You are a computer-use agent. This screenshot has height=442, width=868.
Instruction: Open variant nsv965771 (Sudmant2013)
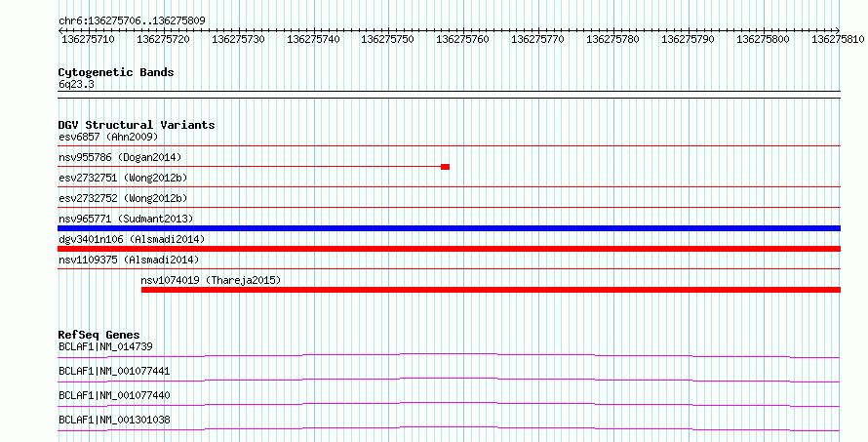126,219
